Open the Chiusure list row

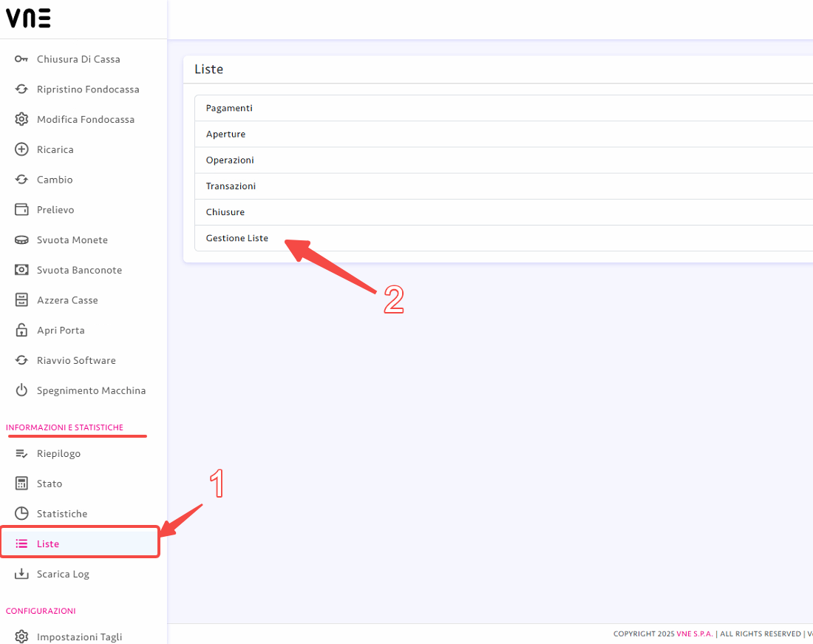tap(503, 212)
